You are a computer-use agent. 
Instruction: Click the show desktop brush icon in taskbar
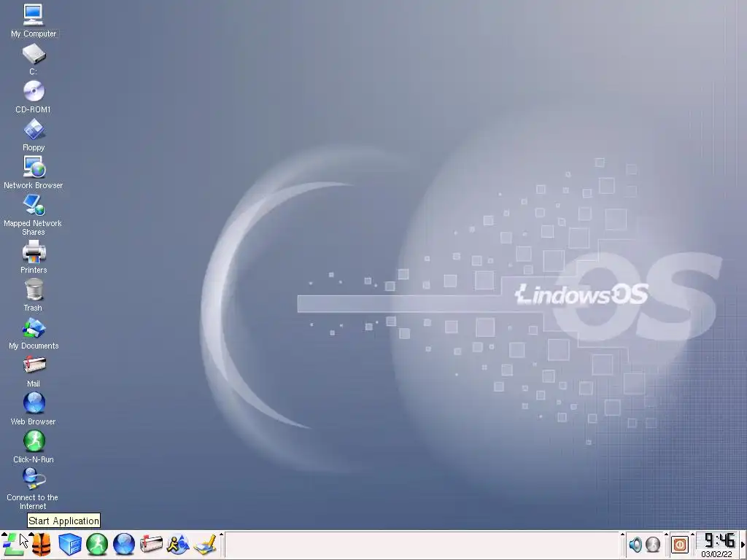(x=205, y=544)
